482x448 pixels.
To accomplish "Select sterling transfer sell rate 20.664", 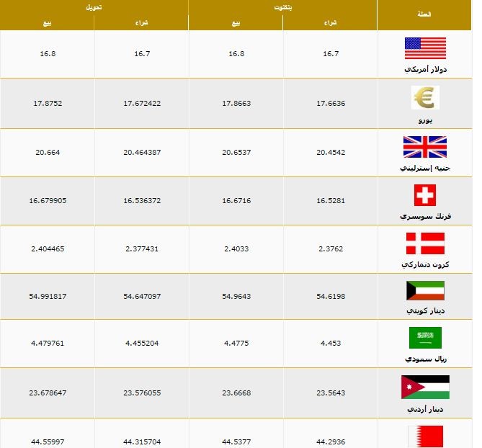I will [48, 153].
